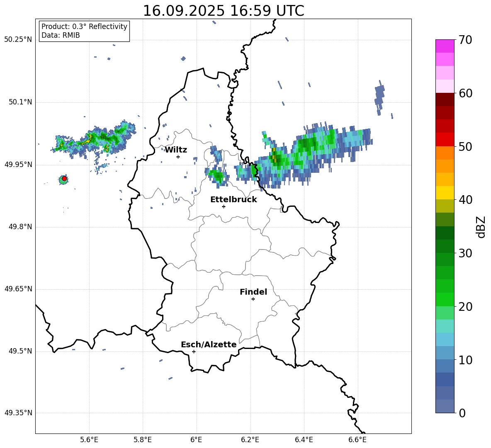Screen dimensions: 491x448
Task: Click the green rain cell north of Ettelbruck
Action: pyautogui.click(x=217, y=176)
